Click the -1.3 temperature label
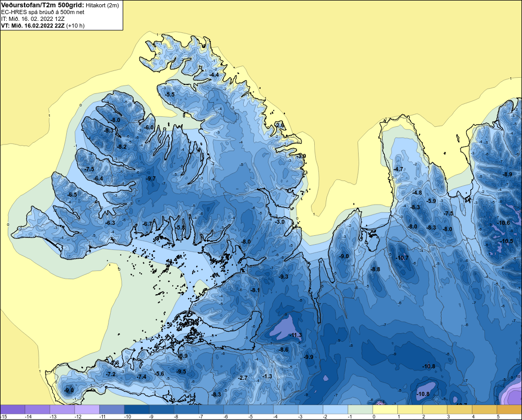This screenshot has height=420, width=522. (267, 376)
